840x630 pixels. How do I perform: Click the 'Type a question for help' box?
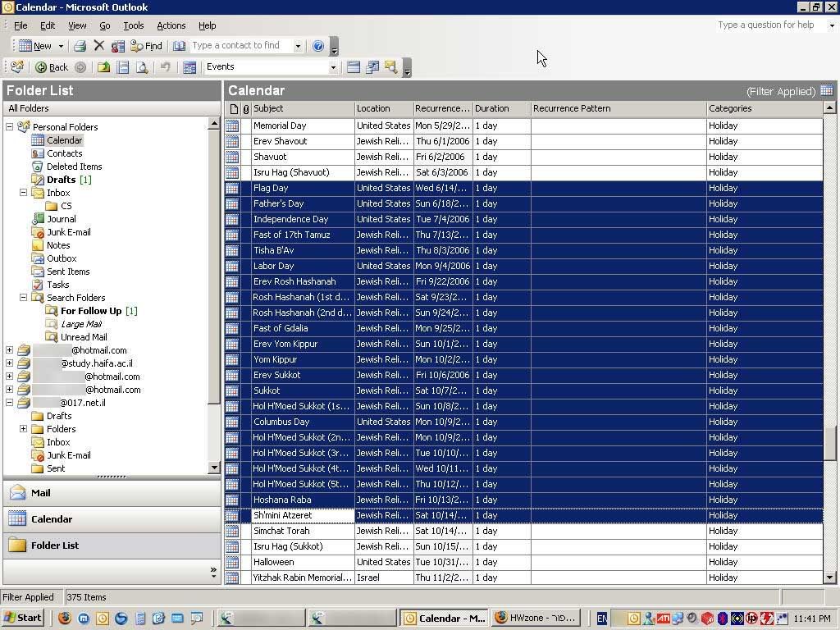coord(769,25)
